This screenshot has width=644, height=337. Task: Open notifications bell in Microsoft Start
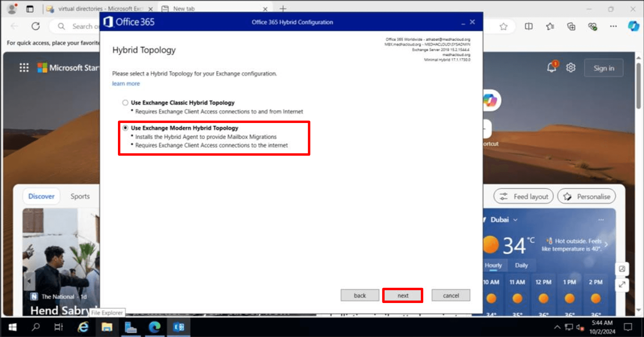pos(552,67)
